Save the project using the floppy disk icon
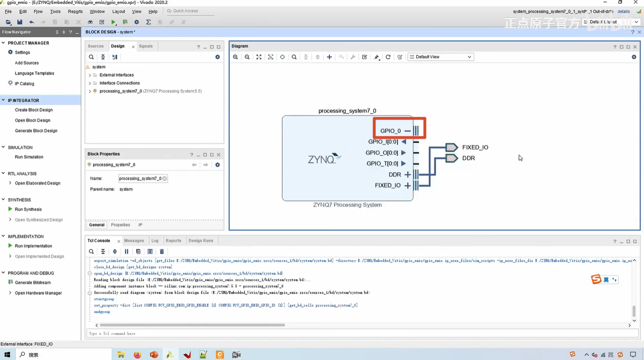This screenshot has width=644, height=360. click(x=20, y=22)
